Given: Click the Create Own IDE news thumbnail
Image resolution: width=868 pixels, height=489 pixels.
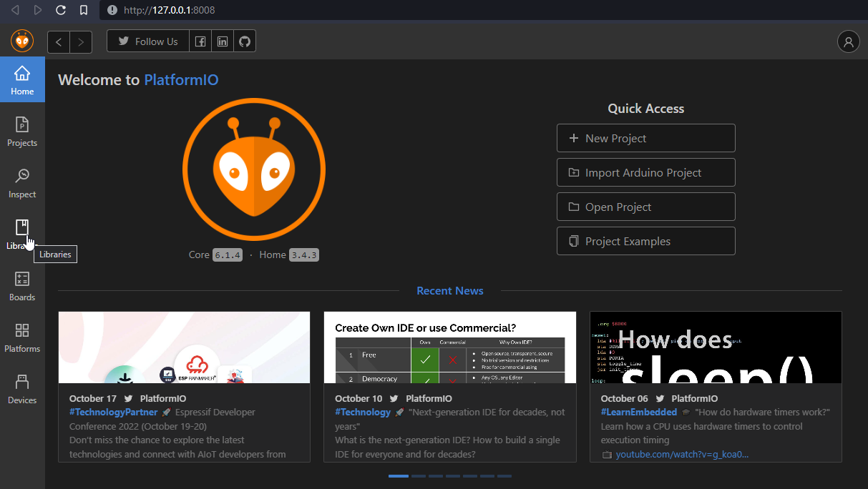Looking at the screenshot, I should [x=450, y=347].
